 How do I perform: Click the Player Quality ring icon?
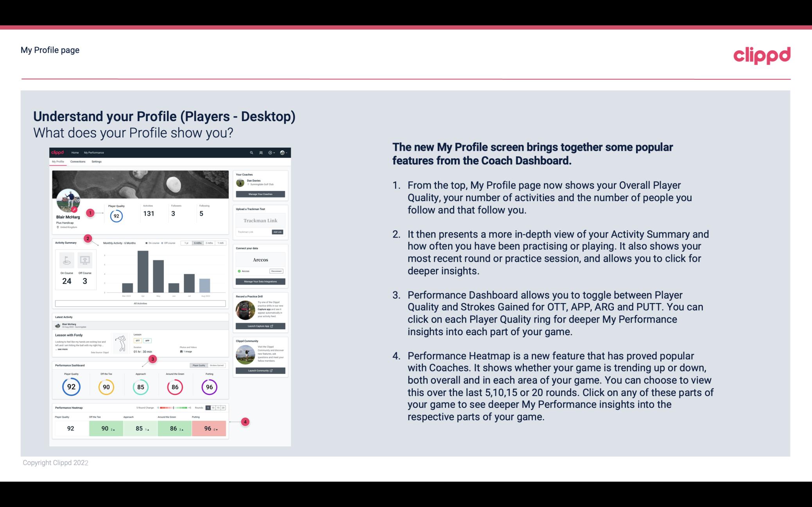[71, 387]
